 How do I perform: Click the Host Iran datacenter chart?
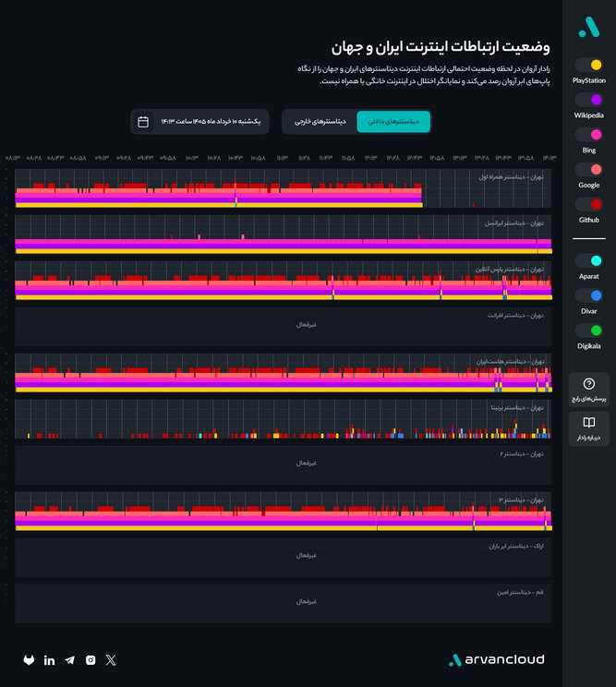[283, 373]
